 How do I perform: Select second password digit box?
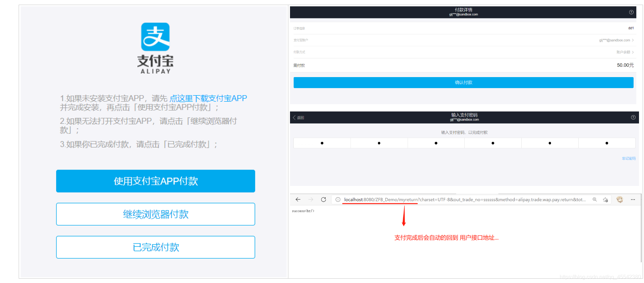pyautogui.click(x=379, y=143)
